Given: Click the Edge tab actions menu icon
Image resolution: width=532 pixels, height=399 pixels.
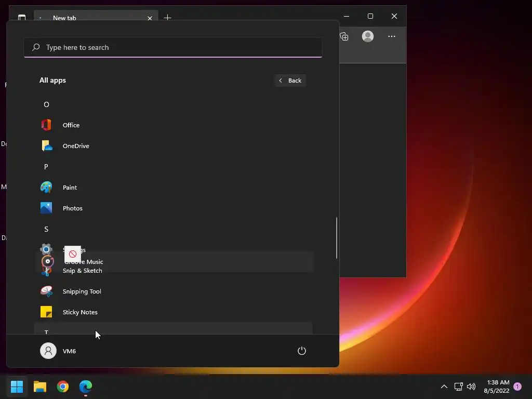Looking at the screenshot, I should pos(22,17).
